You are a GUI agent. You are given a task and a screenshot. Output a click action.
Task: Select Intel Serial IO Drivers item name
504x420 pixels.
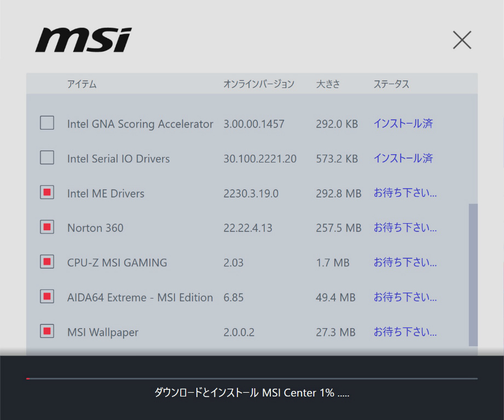tap(118, 159)
